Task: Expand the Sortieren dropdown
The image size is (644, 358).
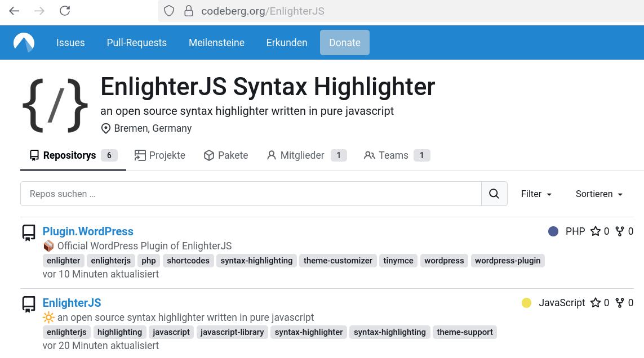Action: point(599,194)
